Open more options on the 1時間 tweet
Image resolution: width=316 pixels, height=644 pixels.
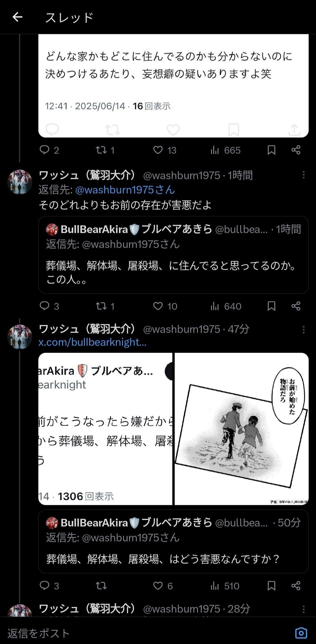coord(303,175)
